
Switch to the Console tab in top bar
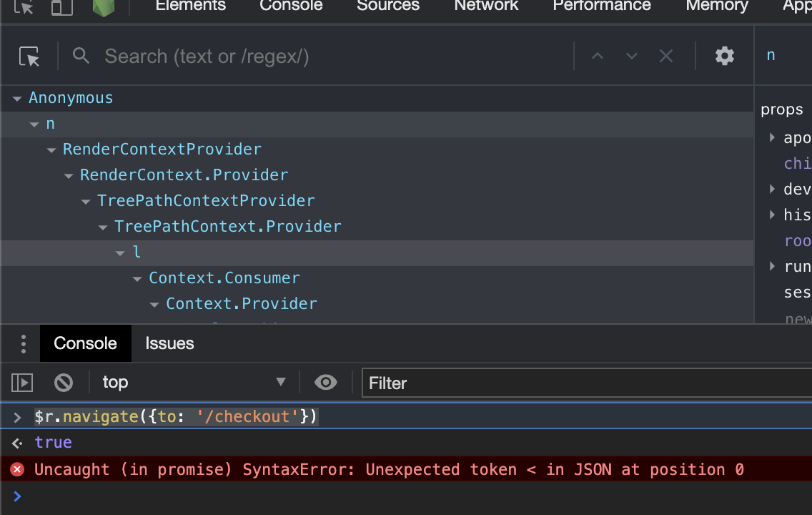[x=291, y=6]
